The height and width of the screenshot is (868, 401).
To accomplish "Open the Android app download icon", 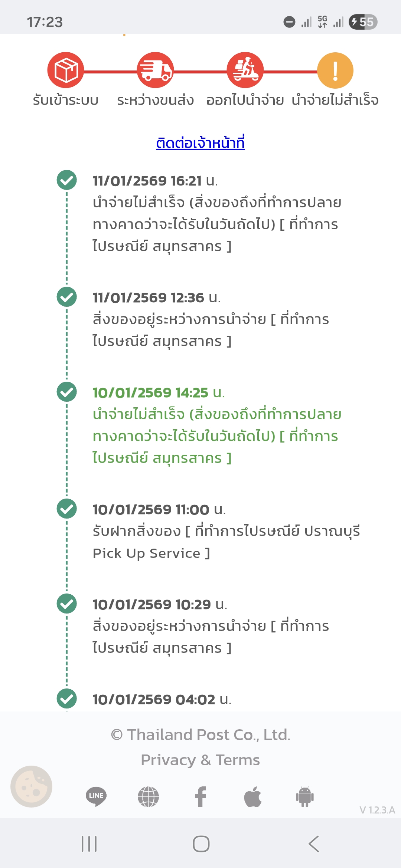I will pyautogui.click(x=305, y=796).
